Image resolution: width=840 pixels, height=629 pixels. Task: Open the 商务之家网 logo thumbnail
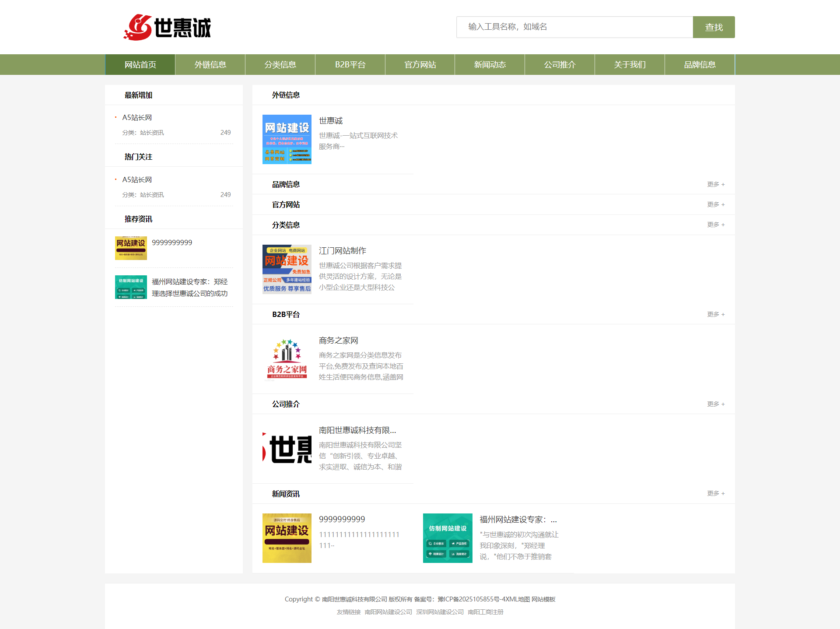click(287, 359)
